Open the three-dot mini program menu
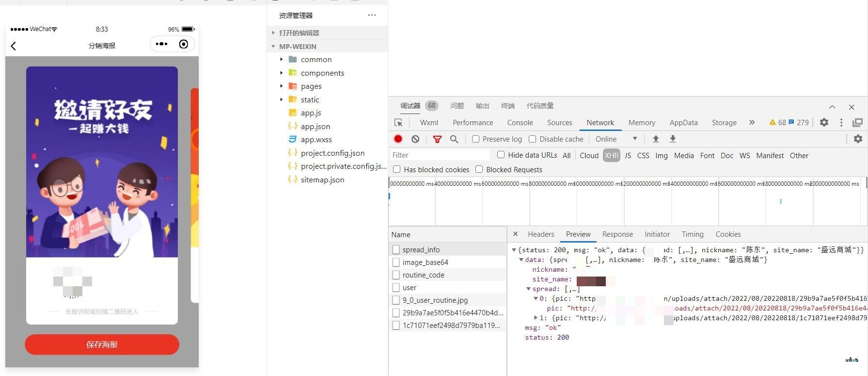The image size is (868, 376). (162, 44)
